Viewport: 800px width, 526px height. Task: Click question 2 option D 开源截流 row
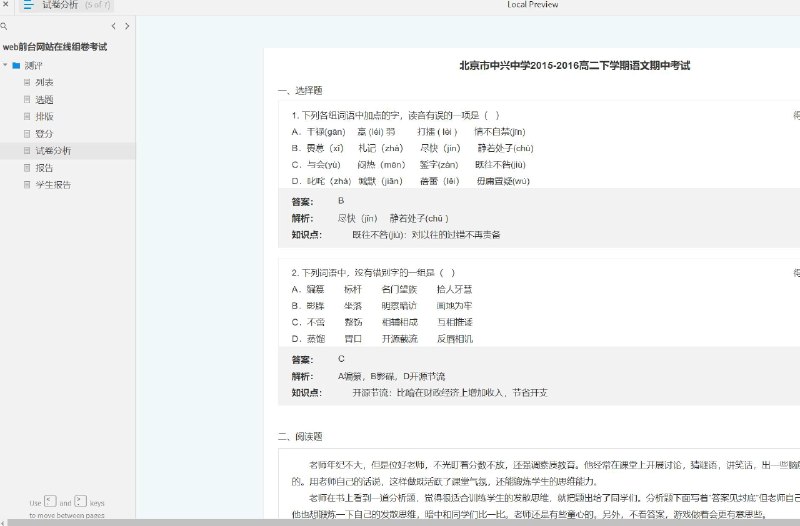click(382, 339)
